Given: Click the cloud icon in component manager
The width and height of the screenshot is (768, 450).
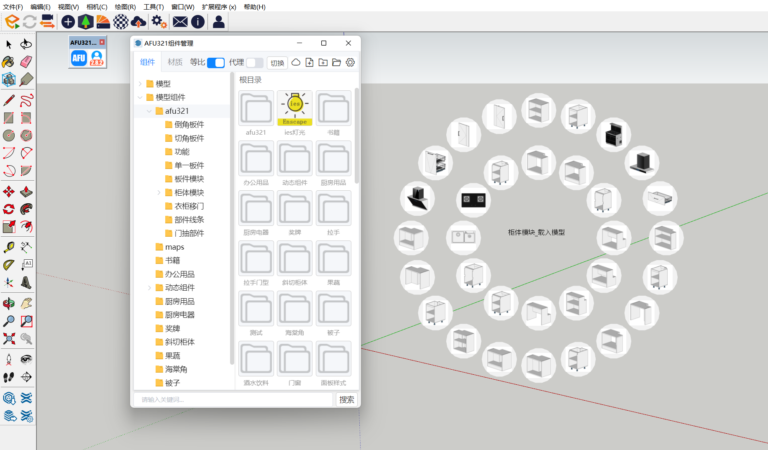Looking at the screenshot, I should coord(295,62).
